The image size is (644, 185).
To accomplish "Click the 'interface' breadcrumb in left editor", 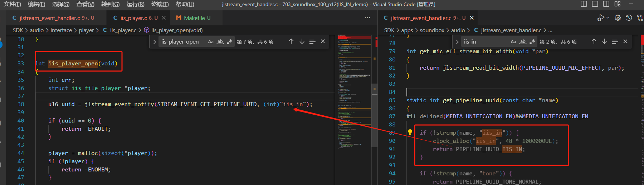I will click(x=61, y=30).
